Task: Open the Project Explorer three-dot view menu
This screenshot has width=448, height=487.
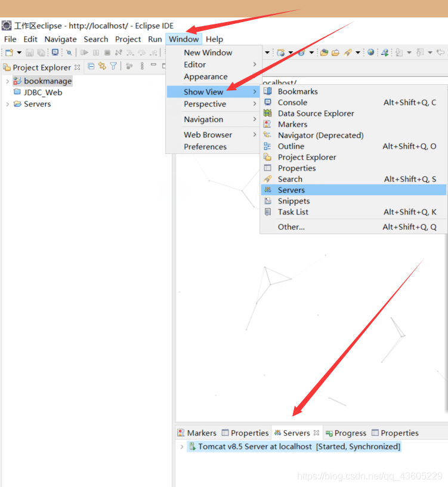Action: coord(142,66)
